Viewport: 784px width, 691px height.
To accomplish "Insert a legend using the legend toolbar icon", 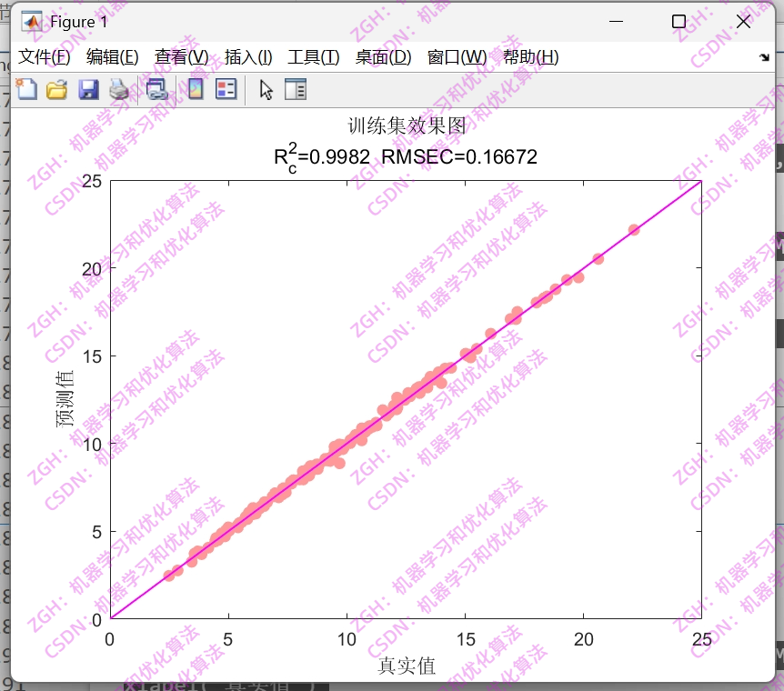I will tap(225, 88).
